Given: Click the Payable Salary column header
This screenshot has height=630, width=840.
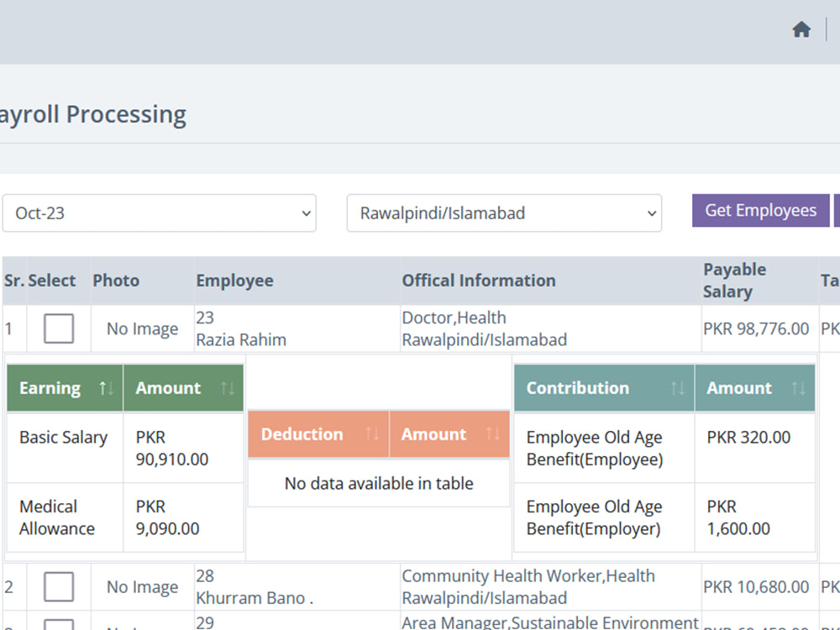Looking at the screenshot, I should coord(734,281).
